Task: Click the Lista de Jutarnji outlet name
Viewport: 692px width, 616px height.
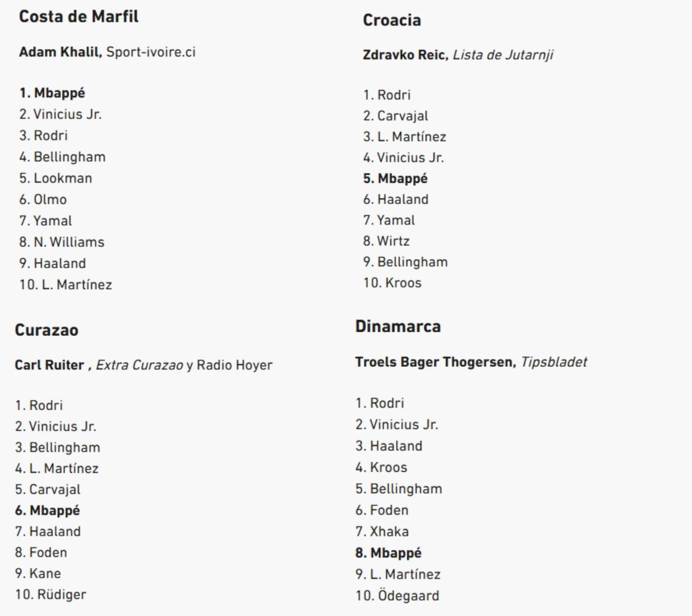Action: [503, 55]
